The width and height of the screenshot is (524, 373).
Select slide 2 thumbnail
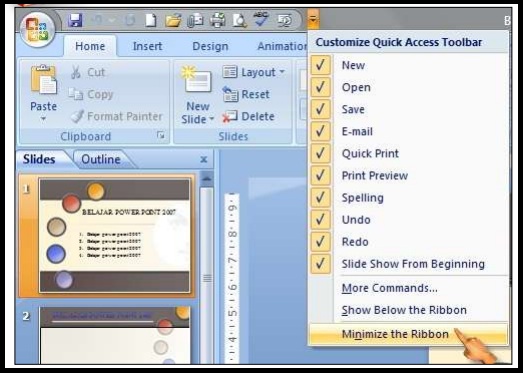[114, 335]
